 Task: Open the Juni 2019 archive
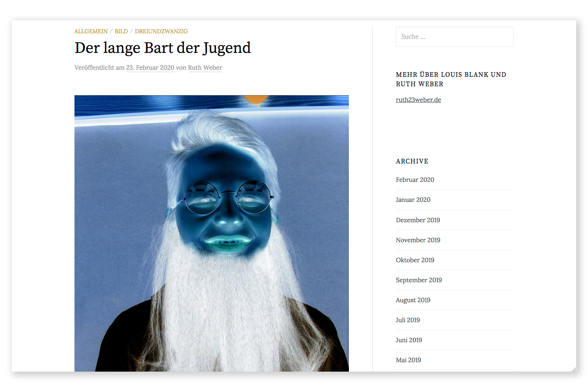(x=409, y=340)
